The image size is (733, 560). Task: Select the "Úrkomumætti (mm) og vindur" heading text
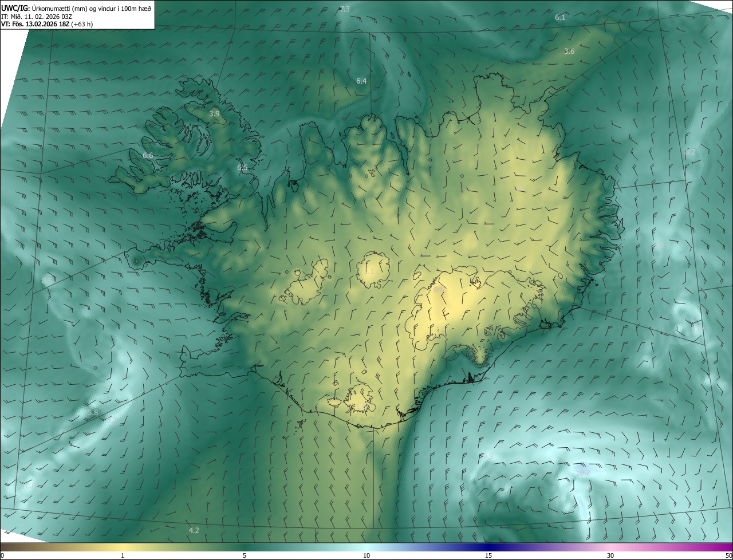point(73,8)
